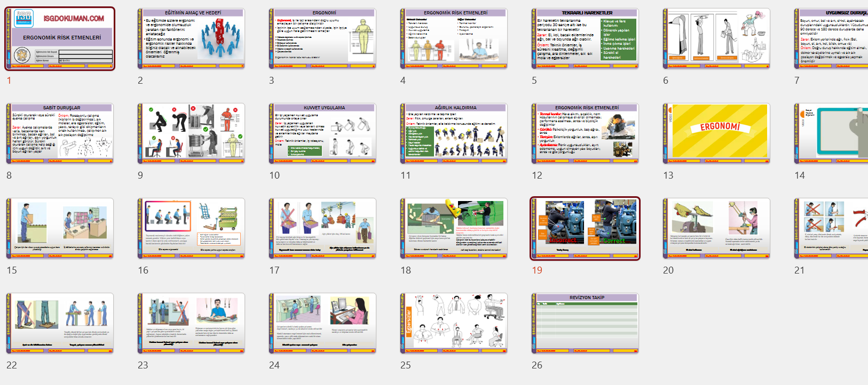868x385 pixels.
Task: Select slide 23 desk worker thumbnail
Action: point(191,323)
